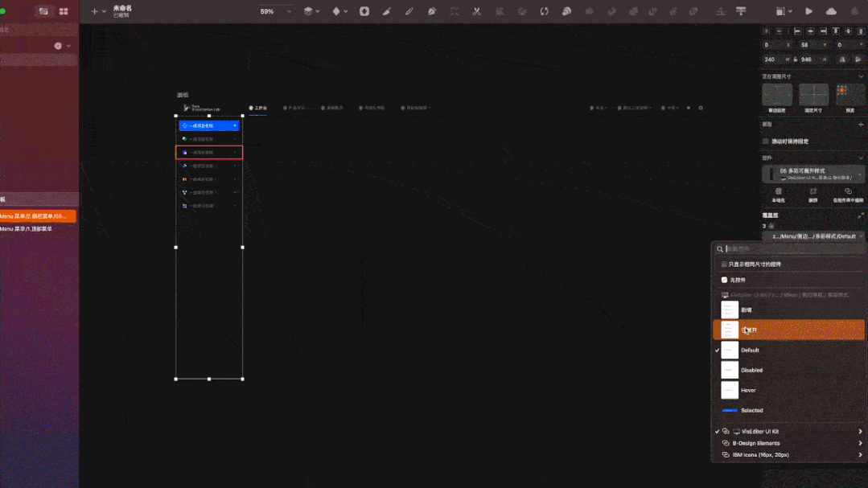
Task: Click the pencil tool in the toolbar
Action: [409, 11]
